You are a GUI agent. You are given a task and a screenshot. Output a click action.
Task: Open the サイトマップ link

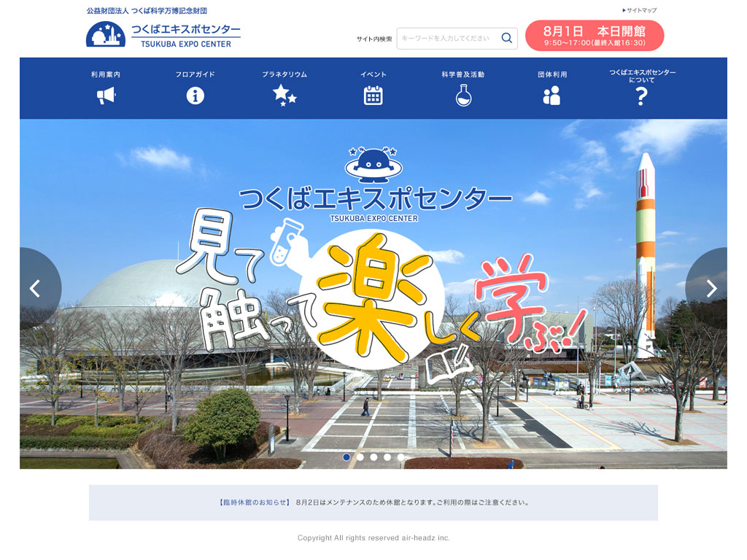[639, 10]
